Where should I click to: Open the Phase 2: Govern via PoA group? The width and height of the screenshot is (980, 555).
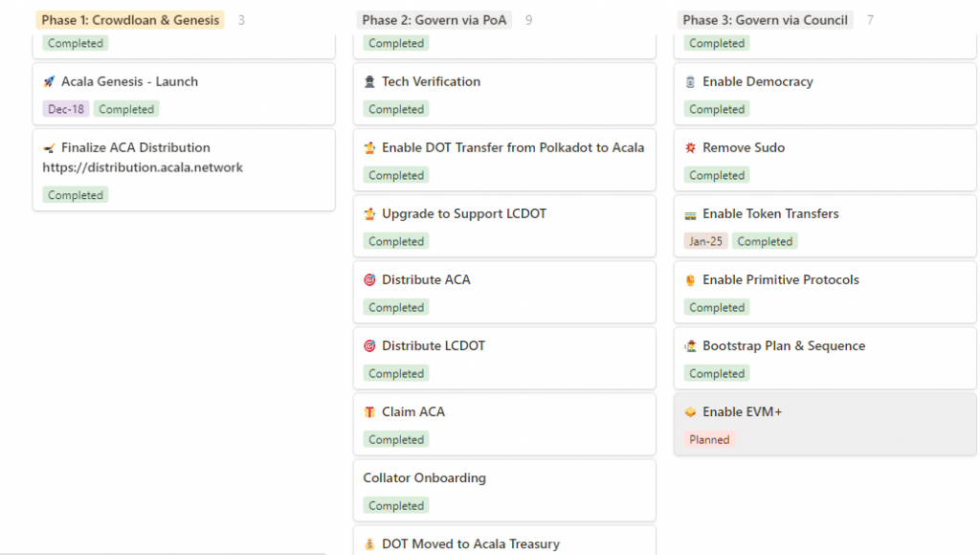[434, 20]
